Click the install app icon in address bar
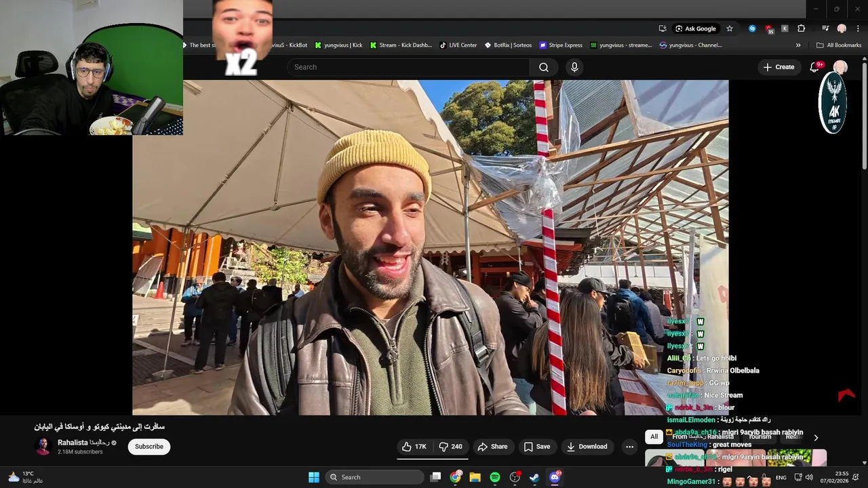 click(663, 28)
